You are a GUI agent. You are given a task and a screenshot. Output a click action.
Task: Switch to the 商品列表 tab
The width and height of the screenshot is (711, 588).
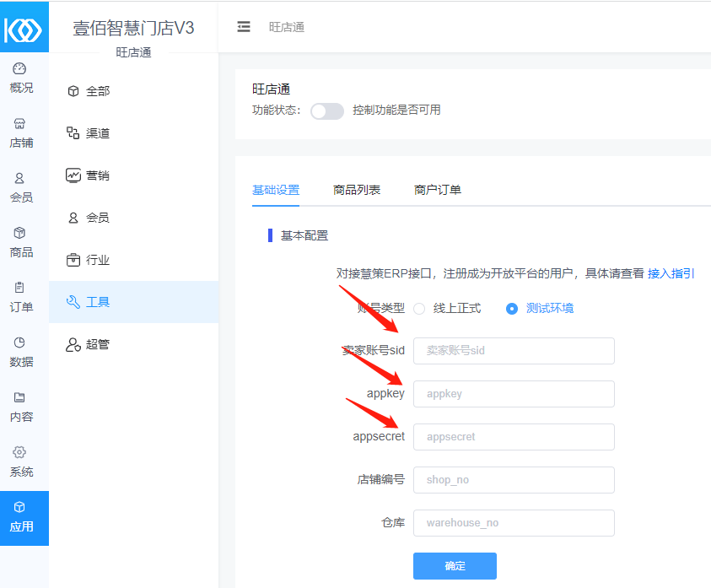click(357, 190)
